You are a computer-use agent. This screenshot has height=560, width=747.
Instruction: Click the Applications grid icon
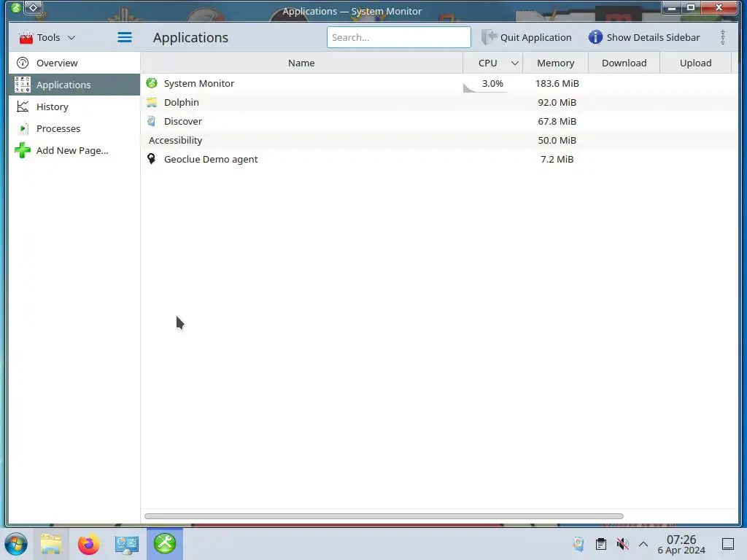pyautogui.click(x=23, y=85)
